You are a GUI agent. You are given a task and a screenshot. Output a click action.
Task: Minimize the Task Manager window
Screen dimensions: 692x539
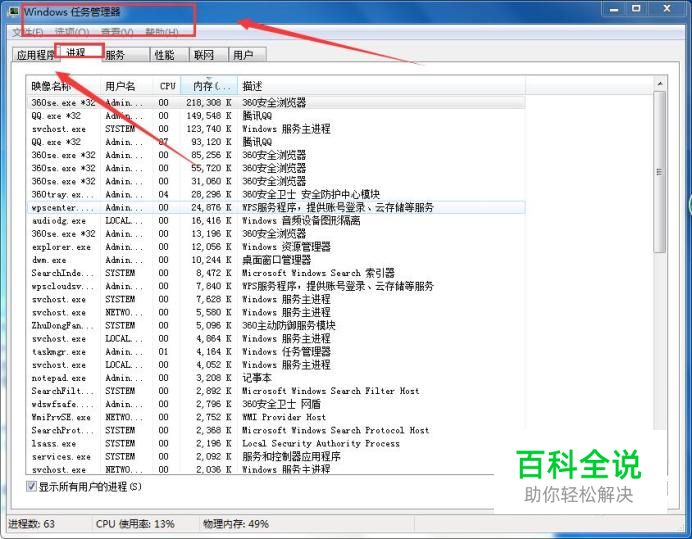pos(614,9)
